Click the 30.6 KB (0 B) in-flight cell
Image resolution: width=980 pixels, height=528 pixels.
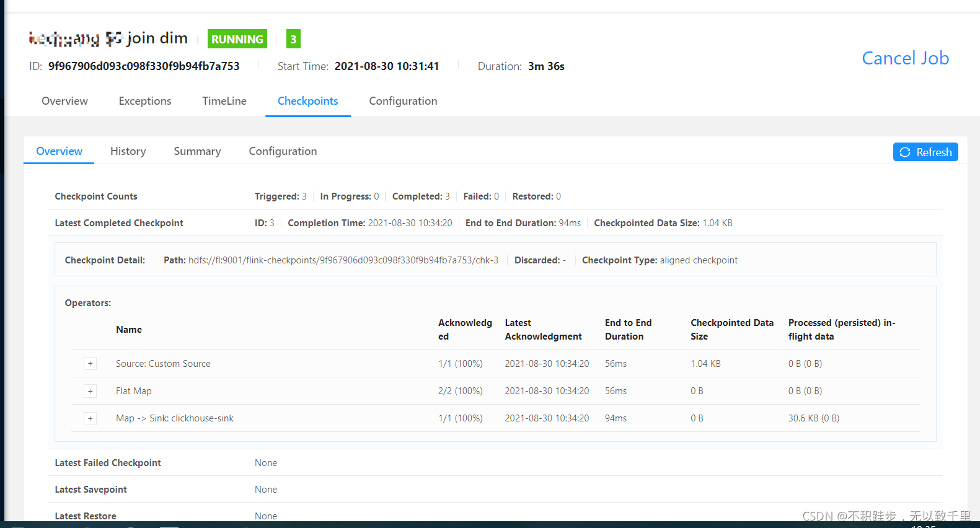coord(814,418)
